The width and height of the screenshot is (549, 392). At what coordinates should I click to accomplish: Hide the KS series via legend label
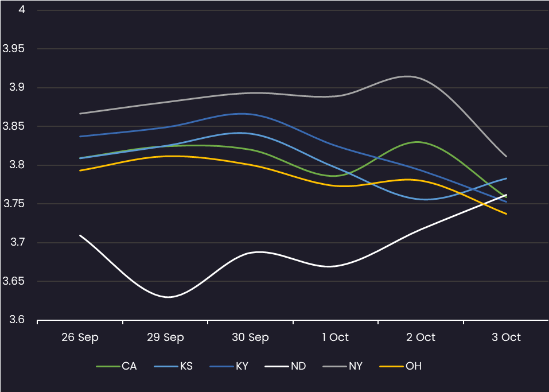pos(185,366)
